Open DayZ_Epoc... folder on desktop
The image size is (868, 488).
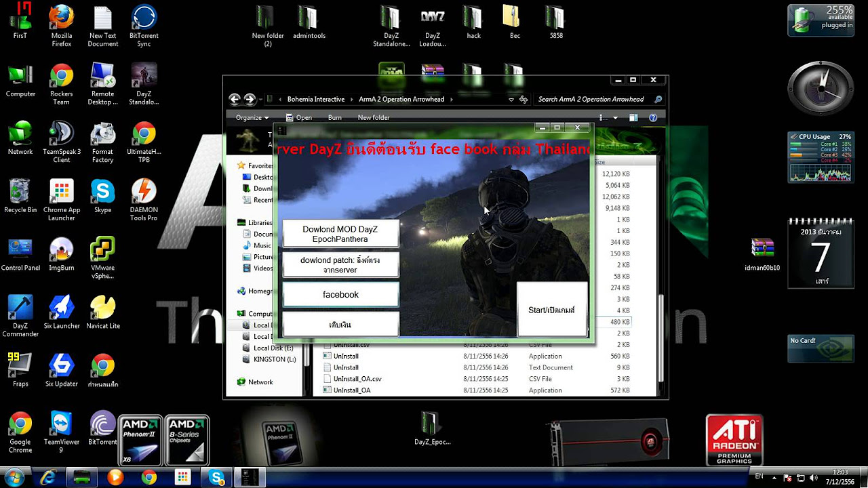click(432, 428)
